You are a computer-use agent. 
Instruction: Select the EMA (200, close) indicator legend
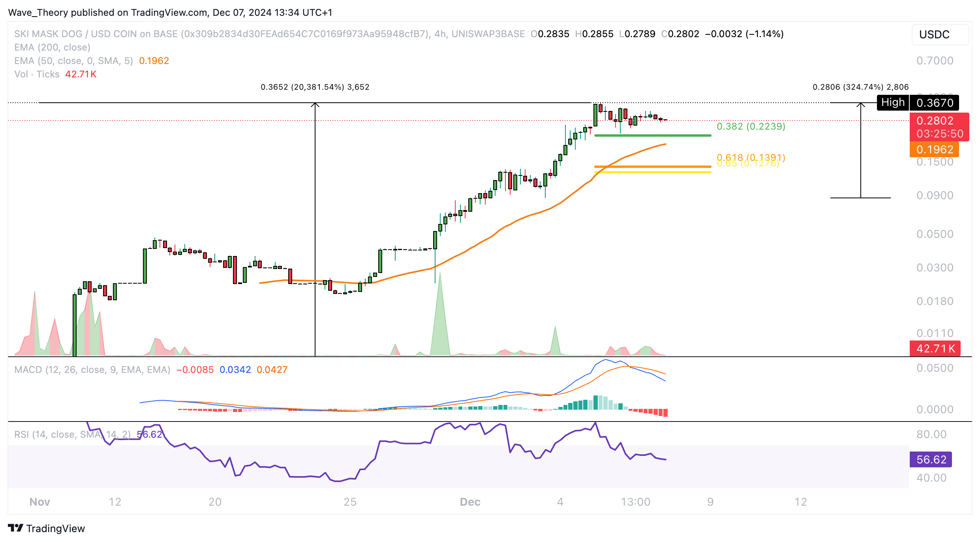pyautogui.click(x=52, y=47)
